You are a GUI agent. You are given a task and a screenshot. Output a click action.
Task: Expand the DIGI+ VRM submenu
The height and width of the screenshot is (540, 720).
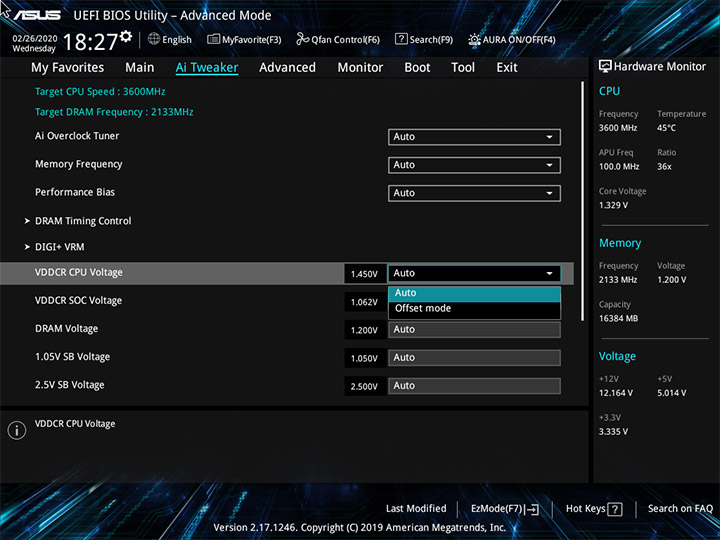pyautogui.click(x=60, y=247)
